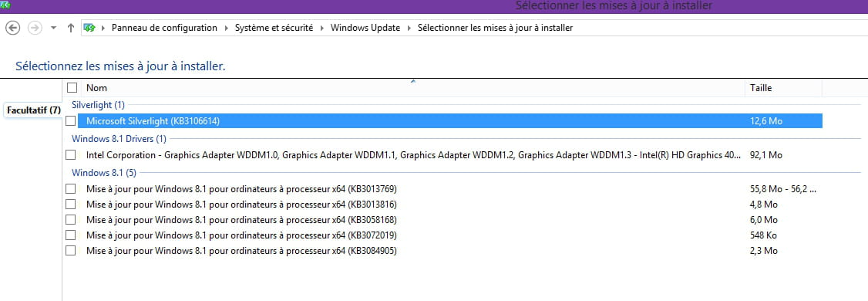Click the Windows Update address bar icon
The width and height of the screenshot is (868, 301).
(89, 28)
